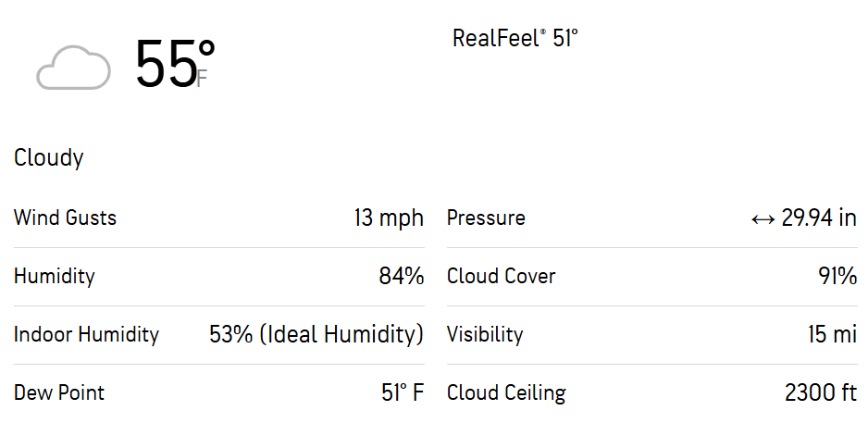Select the Pressure label
Viewport: 868px width, 423px height.
[x=486, y=218]
